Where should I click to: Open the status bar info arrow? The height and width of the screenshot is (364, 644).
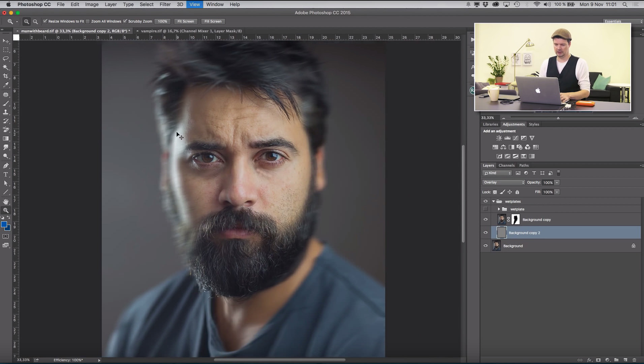(x=99, y=360)
